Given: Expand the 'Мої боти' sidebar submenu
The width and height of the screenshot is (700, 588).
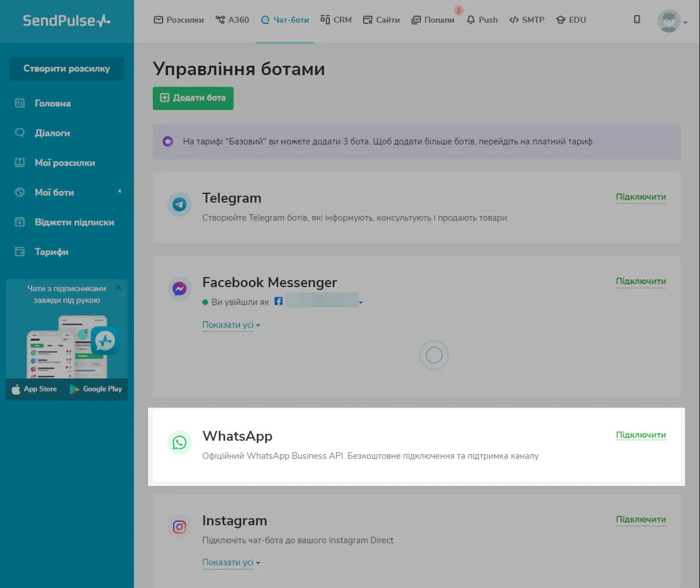Looking at the screenshot, I should coord(119,192).
